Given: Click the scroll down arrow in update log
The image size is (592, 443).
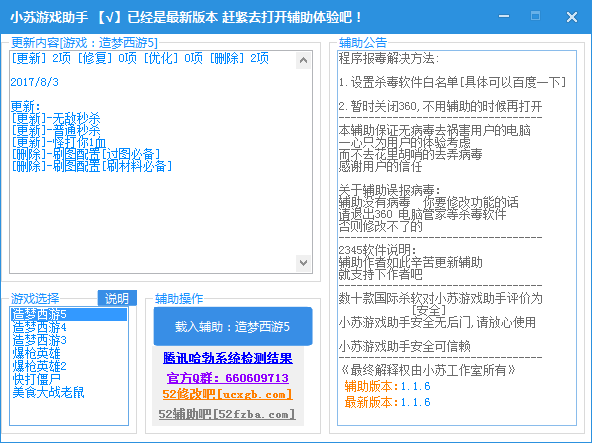Looking at the screenshot, I should click(303, 262).
